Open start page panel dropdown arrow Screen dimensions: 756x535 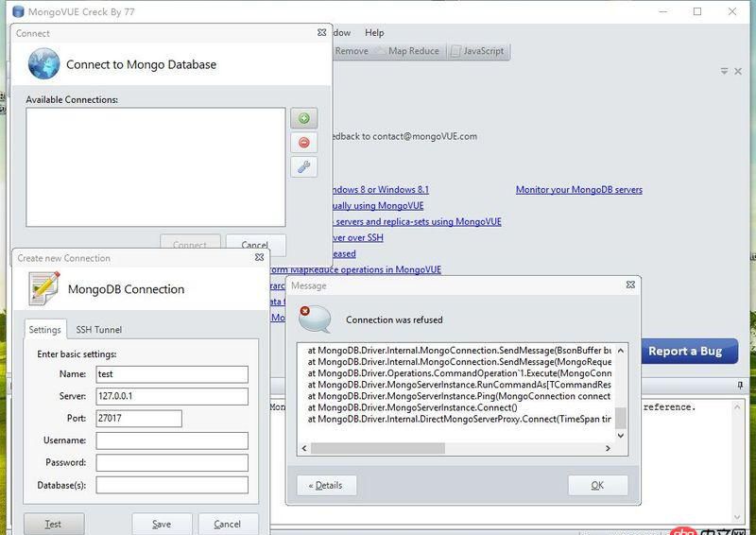click(x=724, y=71)
